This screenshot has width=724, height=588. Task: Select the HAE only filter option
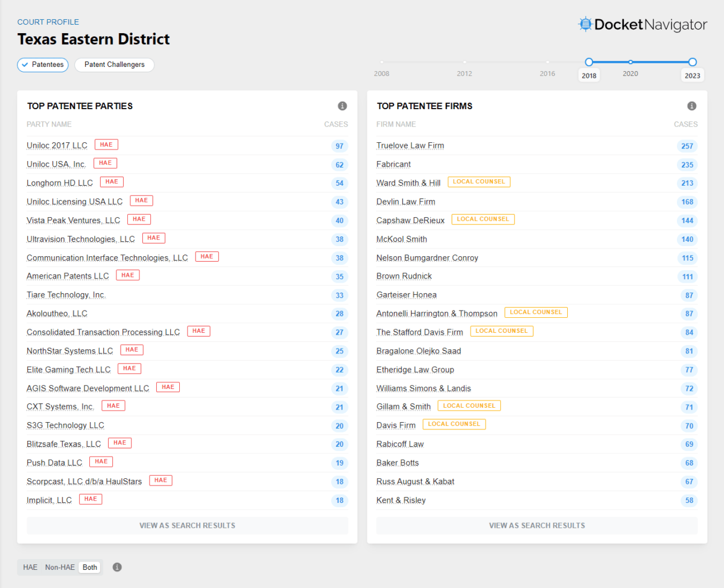pyautogui.click(x=30, y=567)
